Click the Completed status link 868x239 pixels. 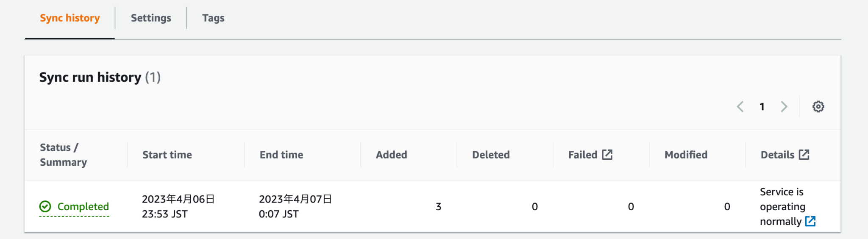[x=83, y=206]
